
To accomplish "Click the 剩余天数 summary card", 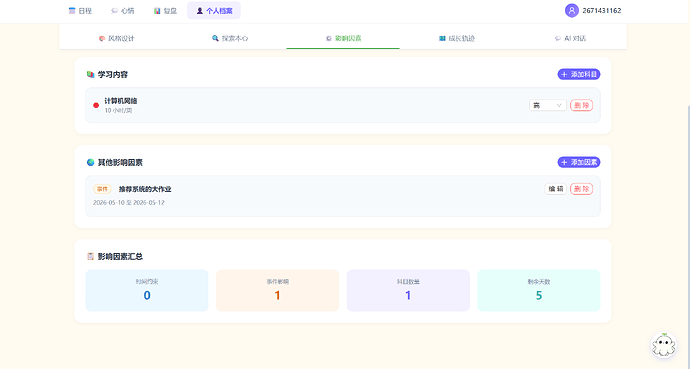I will click(539, 291).
